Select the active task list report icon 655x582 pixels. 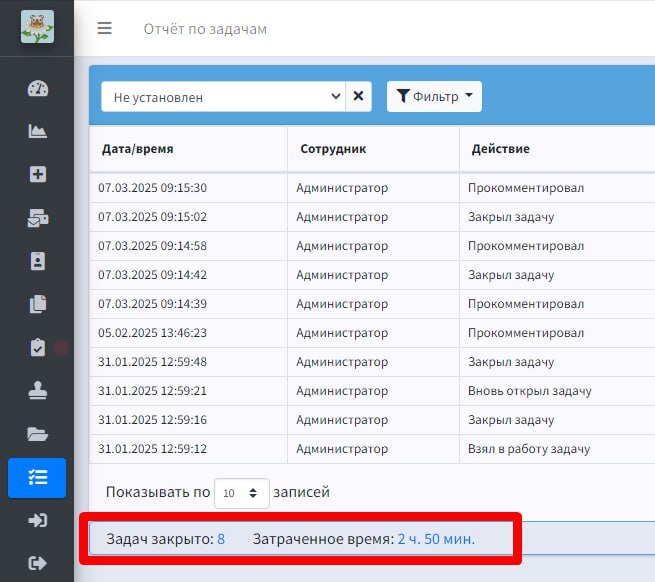tap(37, 478)
